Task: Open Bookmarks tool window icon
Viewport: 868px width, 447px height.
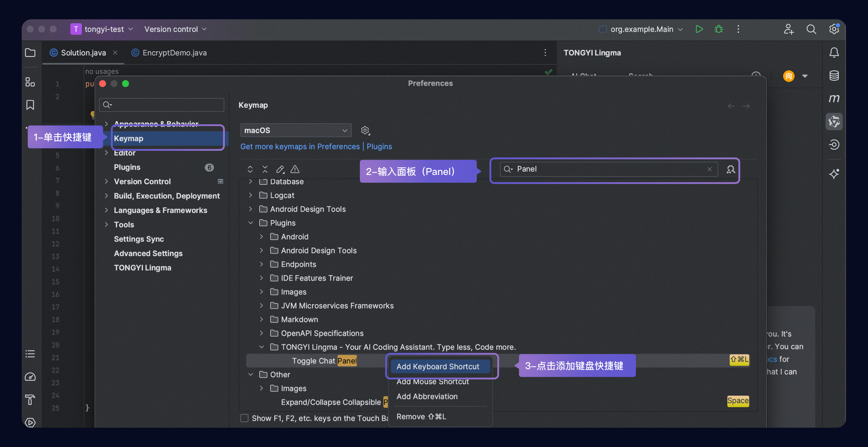Action: click(x=30, y=105)
